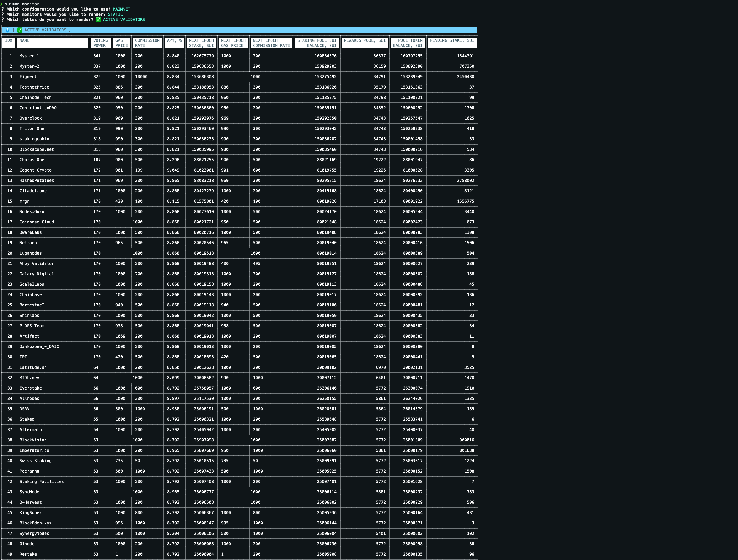The image size is (738, 560).
Task: Click the IDX column header
Action: (9, 40)
